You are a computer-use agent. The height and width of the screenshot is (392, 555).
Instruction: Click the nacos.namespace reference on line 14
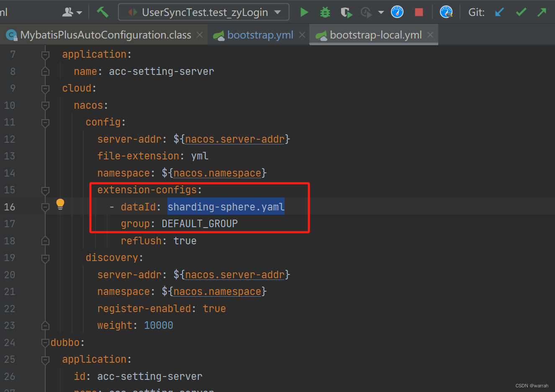coord(217,173)
